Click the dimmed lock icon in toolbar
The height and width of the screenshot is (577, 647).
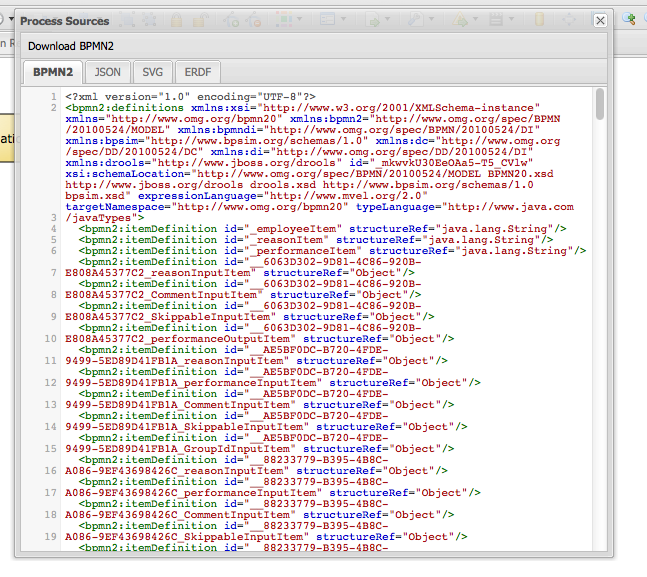coord(175,19)
